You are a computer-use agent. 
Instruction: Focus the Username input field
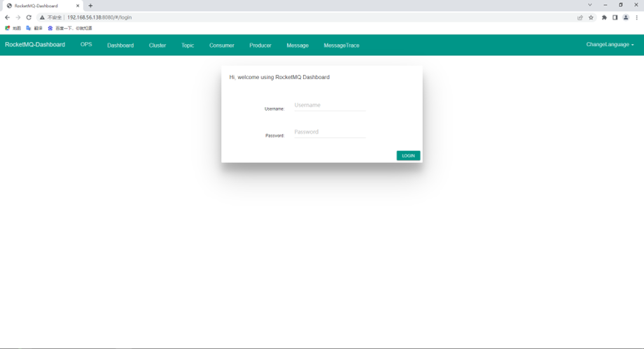pyautogui.click(x=330, y=105)
